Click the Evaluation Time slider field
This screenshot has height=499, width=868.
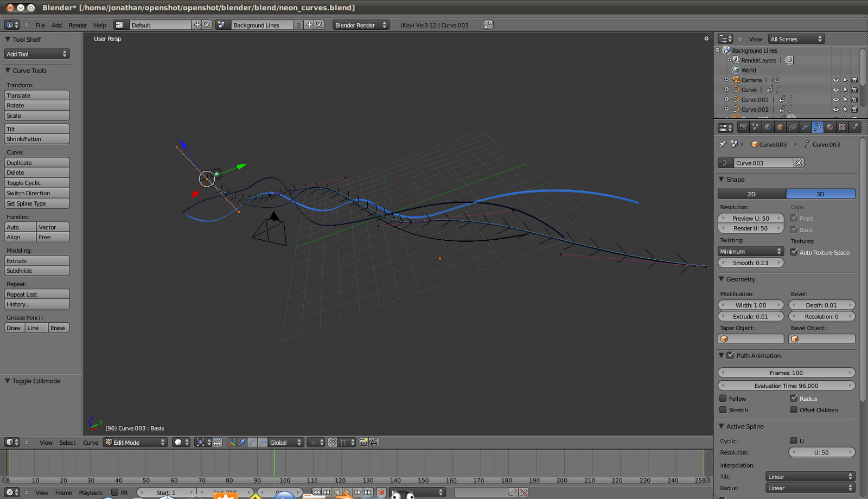[786, 386]
